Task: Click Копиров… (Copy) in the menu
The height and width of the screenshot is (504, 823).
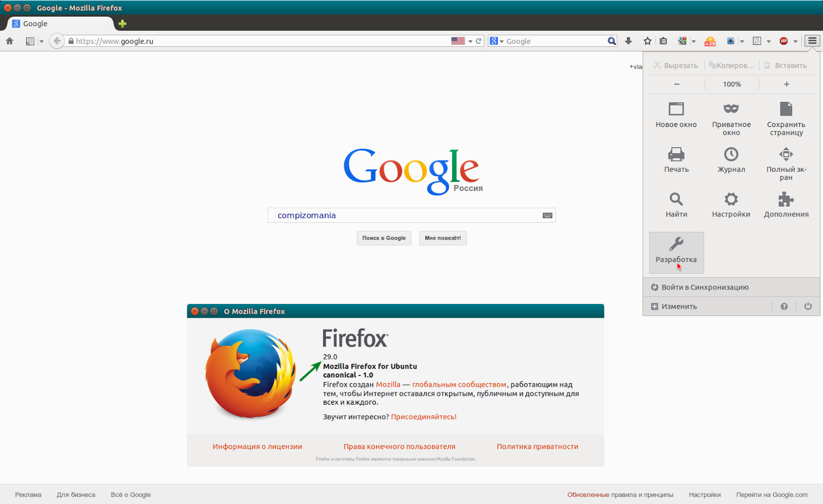Action: [731, 65]
